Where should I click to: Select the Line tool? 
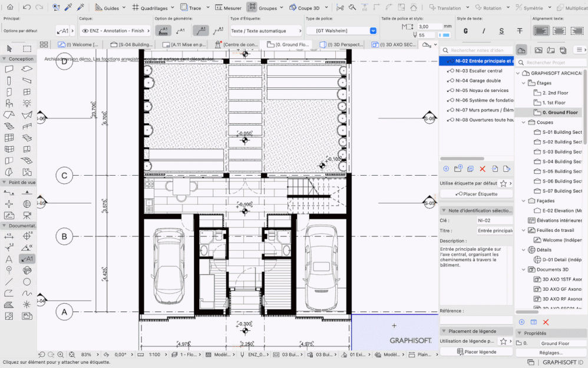9,282
